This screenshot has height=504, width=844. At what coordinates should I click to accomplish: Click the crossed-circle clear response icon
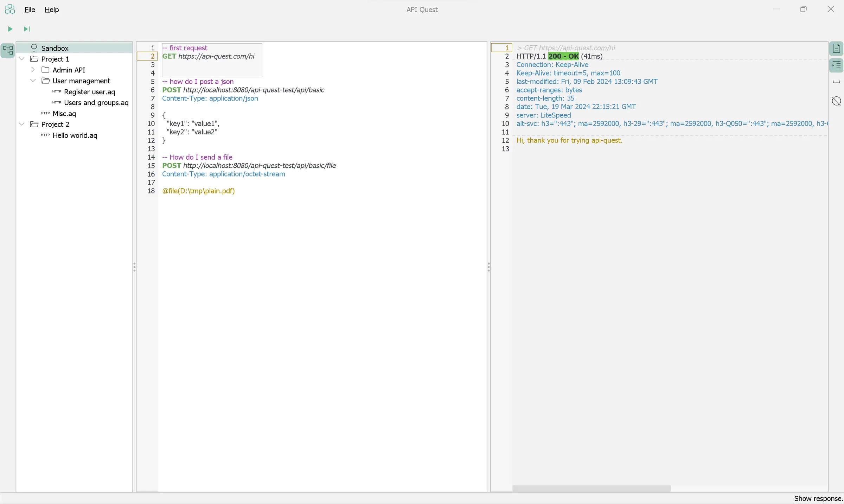pos(836,101)
